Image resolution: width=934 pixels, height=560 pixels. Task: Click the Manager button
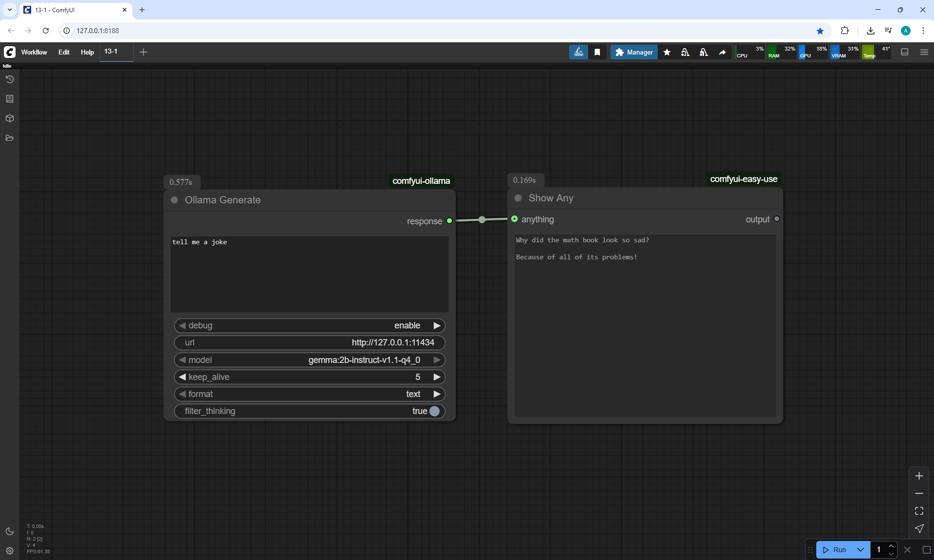[x=634, y=52]
